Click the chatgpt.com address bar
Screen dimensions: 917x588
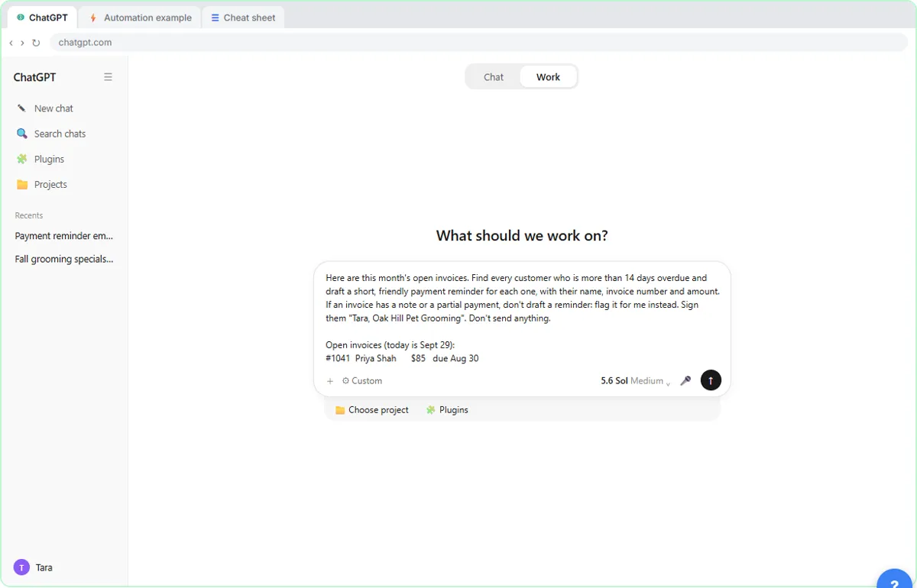[x=478, y=43]
